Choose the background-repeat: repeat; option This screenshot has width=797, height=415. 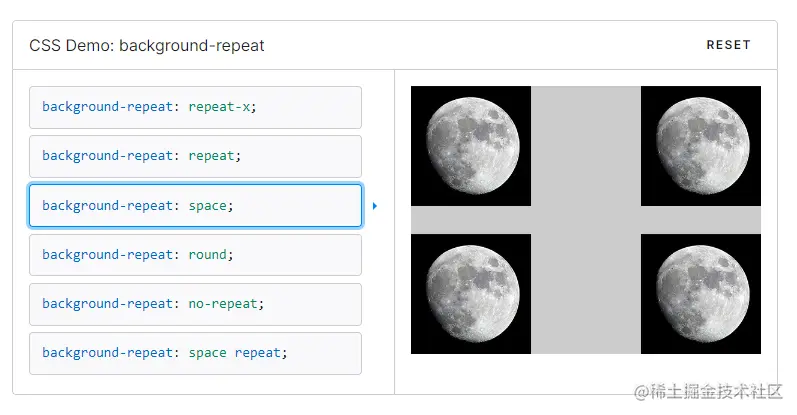(x=195, y=156)
